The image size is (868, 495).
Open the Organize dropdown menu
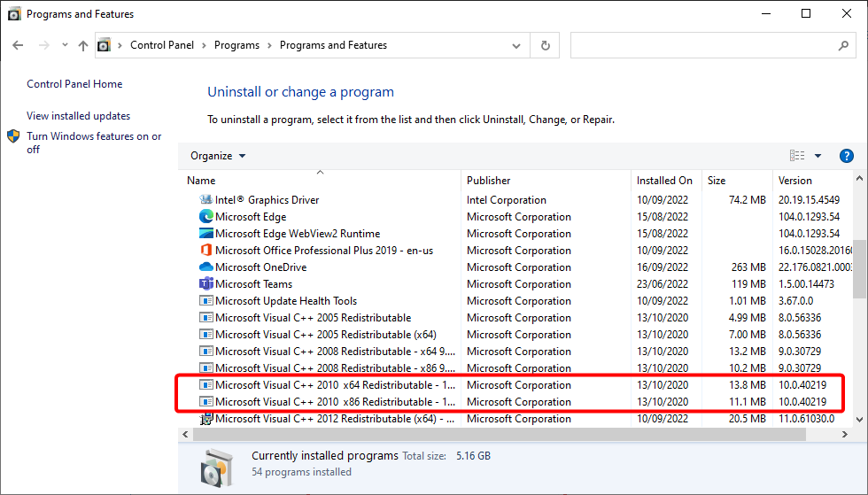218,156
